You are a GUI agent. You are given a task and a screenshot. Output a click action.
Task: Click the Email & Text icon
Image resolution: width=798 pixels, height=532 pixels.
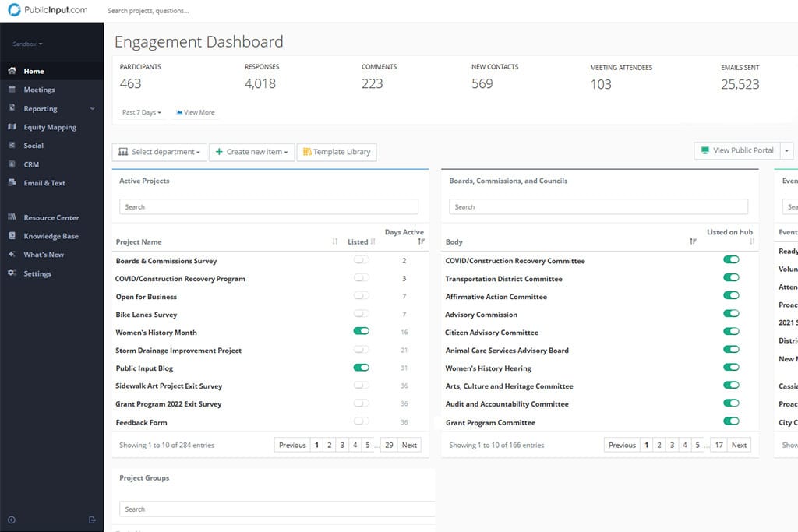[12, 183]
